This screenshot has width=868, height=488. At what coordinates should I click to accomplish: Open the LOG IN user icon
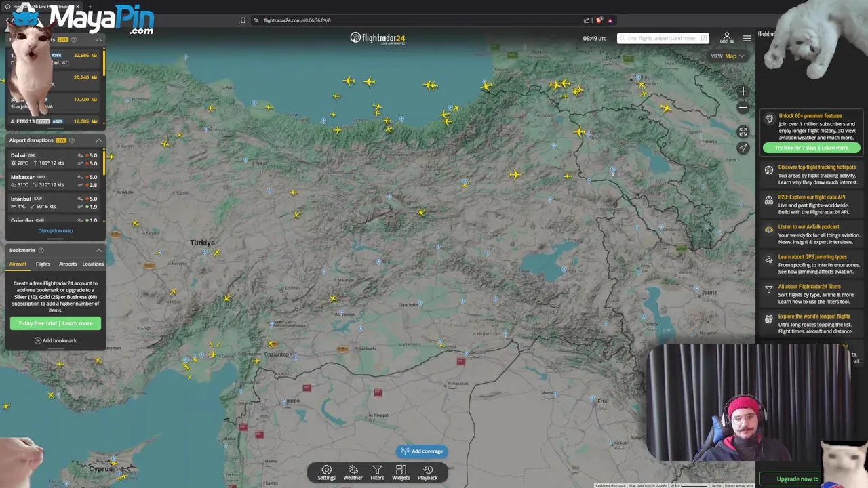726,38
